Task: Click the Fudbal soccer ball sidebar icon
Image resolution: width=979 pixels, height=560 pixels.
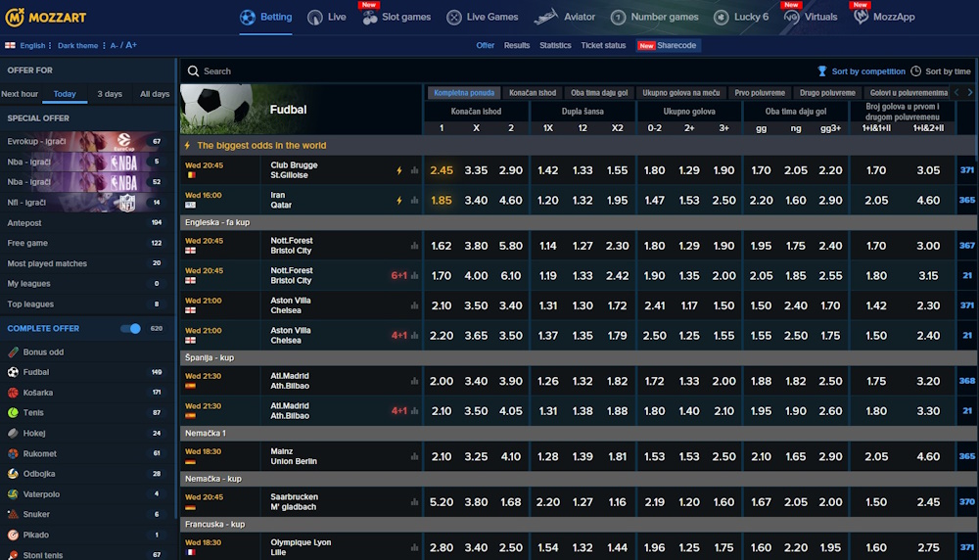Action: pos(13,372)
